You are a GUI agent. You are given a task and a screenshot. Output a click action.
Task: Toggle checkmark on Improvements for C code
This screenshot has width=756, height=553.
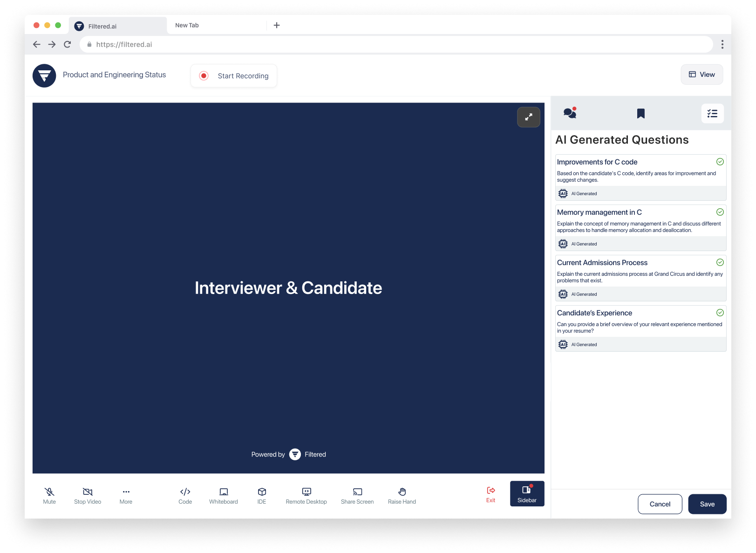pyautogui.click(x=720, y=162)
